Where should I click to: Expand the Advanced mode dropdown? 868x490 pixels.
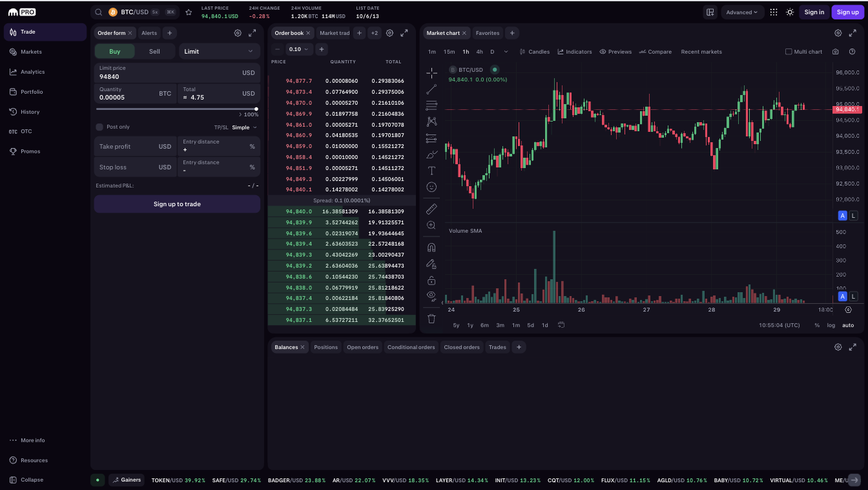click(x=742, y=12)
